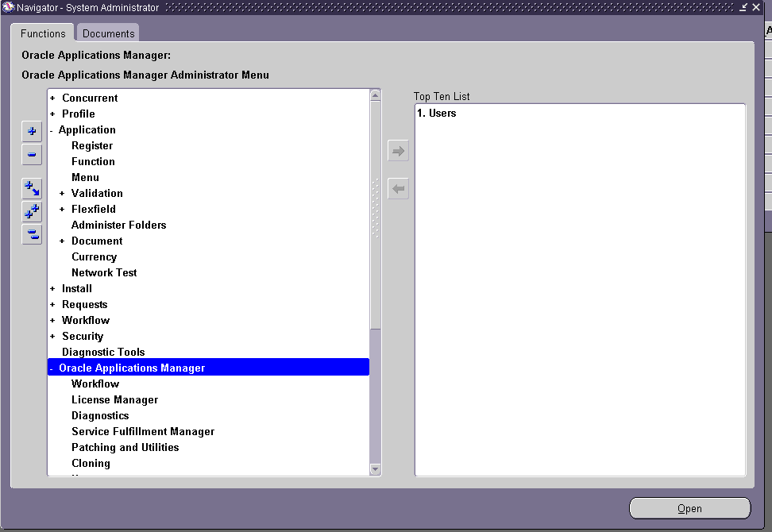Click the Expand (plus) icon button
Image resolution: width=772 pixels, height=532 pixels.
pos(32,132)
